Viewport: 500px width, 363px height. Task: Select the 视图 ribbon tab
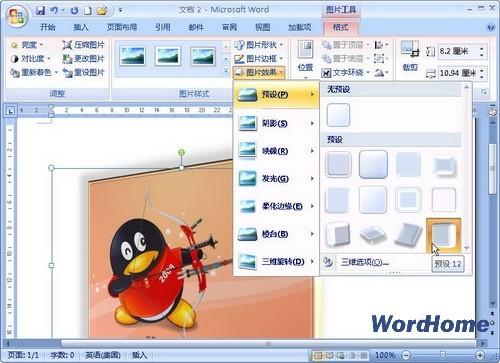[x=262, y=27]
